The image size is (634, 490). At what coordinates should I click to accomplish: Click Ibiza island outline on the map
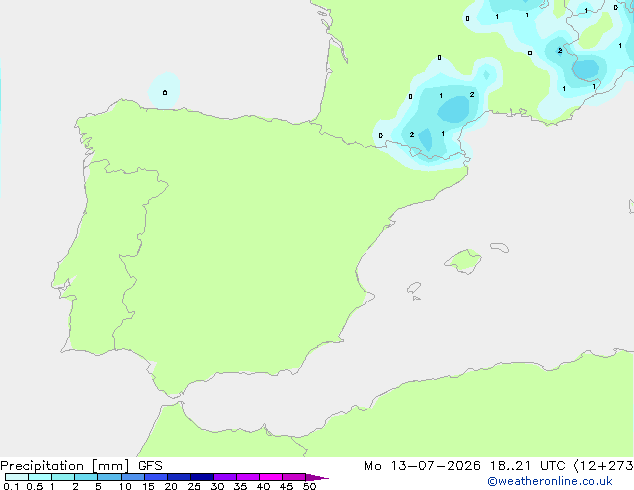coord(414,288)
